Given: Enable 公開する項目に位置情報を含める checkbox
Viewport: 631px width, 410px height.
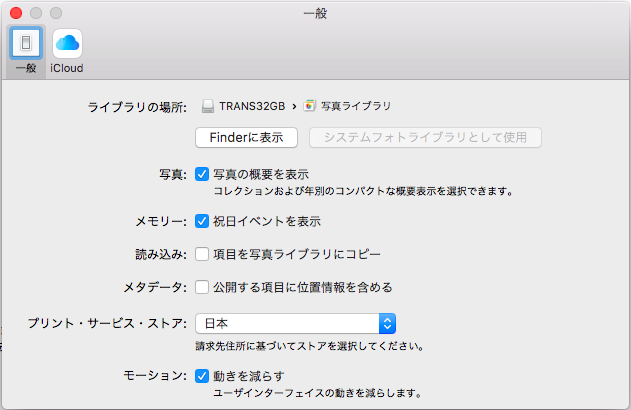Looking at the screenshot, I should [202, 287].
